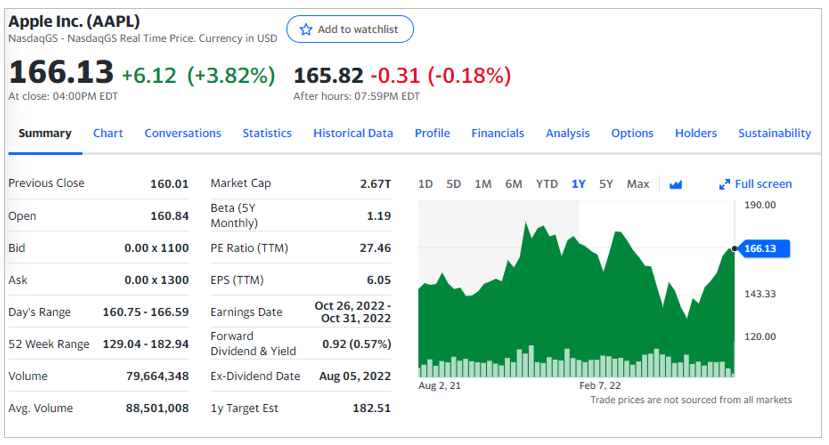This screenshot has height=445, width=829.
Task: Select the 5D chart range
Action: click(453, 184)
